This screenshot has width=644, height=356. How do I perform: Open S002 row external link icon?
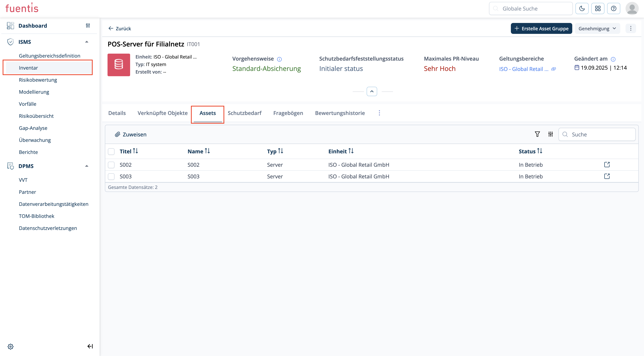click(x=607, y=165)
